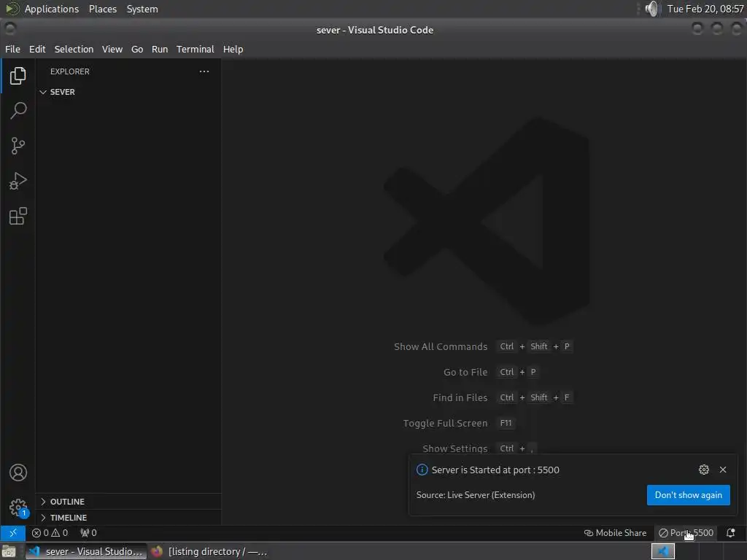
Task: Click the Show All Commands hint text
Action: point(441,346)
